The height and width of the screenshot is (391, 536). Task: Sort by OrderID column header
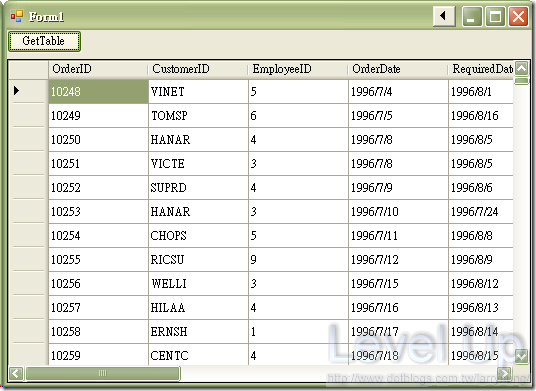point(98,70)
